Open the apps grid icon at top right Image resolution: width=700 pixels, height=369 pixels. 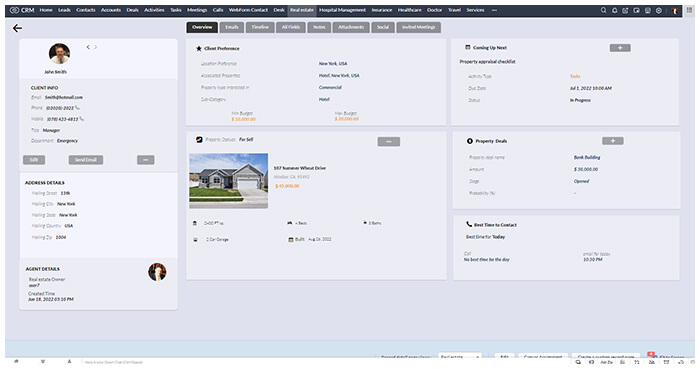click(690, 10)
